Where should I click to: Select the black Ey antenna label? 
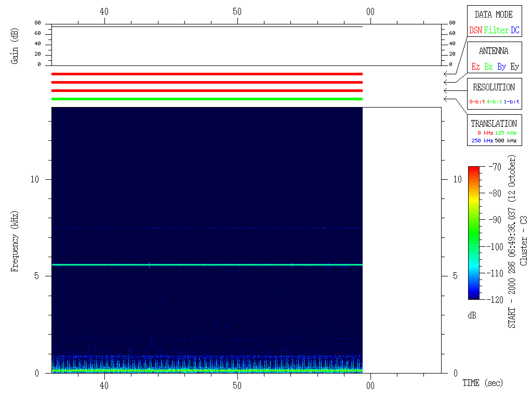[514, 66]
